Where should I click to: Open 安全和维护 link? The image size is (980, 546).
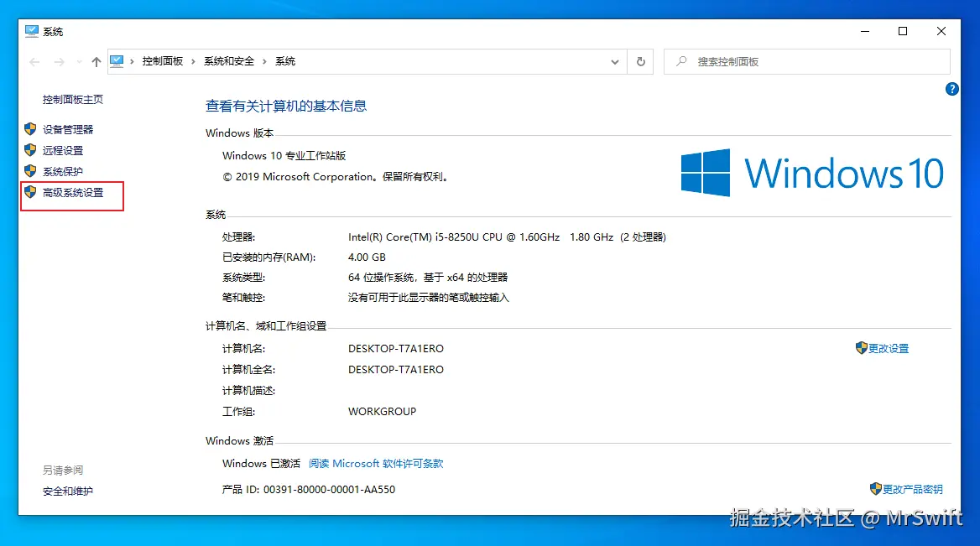point(67,491)
